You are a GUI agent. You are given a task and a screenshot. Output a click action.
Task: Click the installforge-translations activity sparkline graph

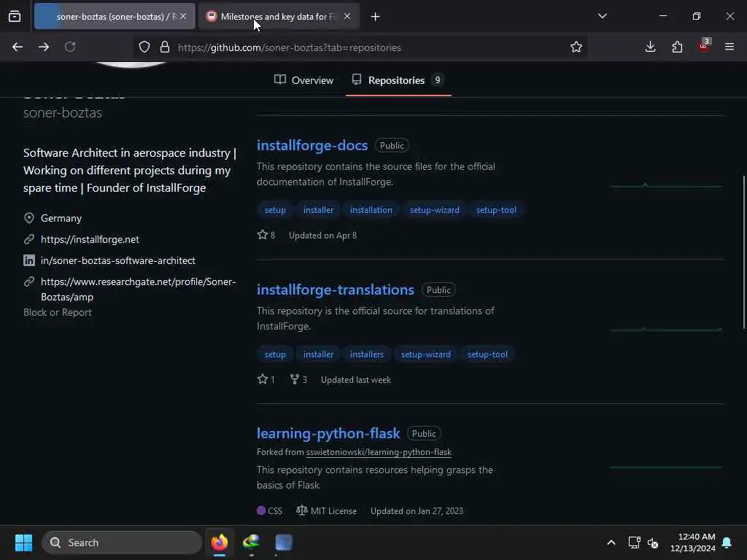(x=667, y=329)
